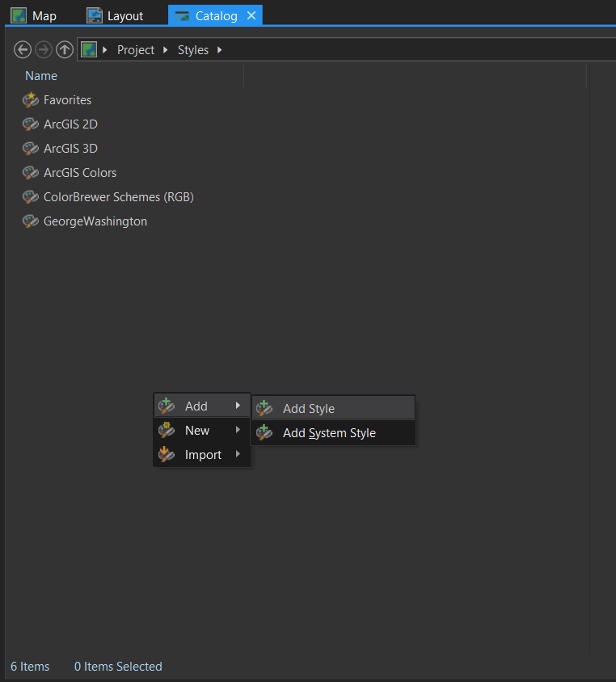Click the Add menu palette icon
The image size is (616, 682).
click(167, 406)
